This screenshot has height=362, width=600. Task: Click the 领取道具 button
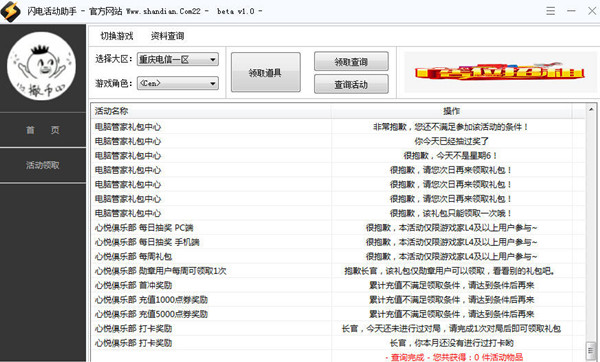pyautogui.click(x=266, y=72)
